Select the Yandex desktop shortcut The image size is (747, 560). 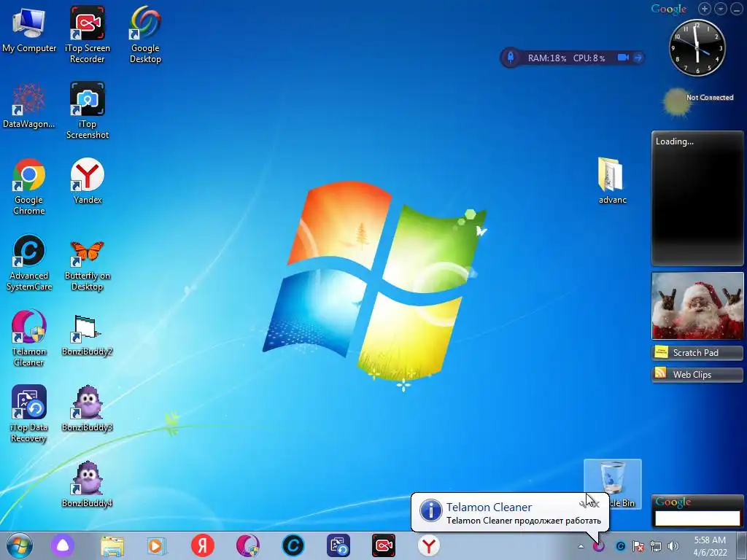point(88,181)
